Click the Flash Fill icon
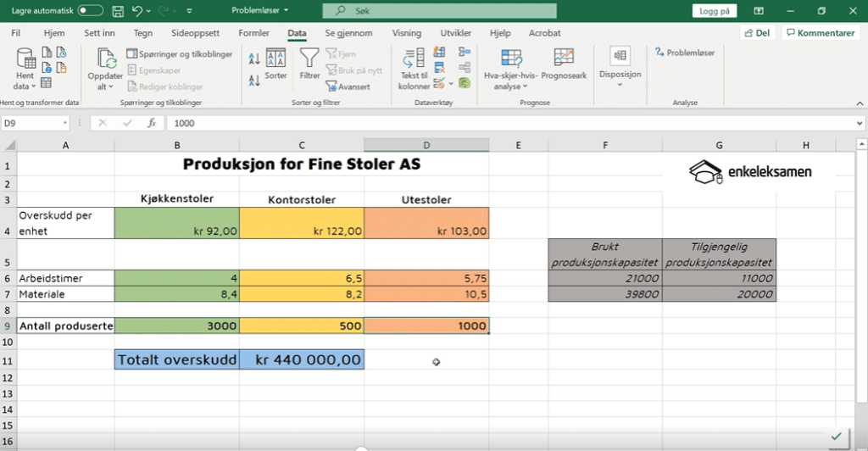 (439, 53)
